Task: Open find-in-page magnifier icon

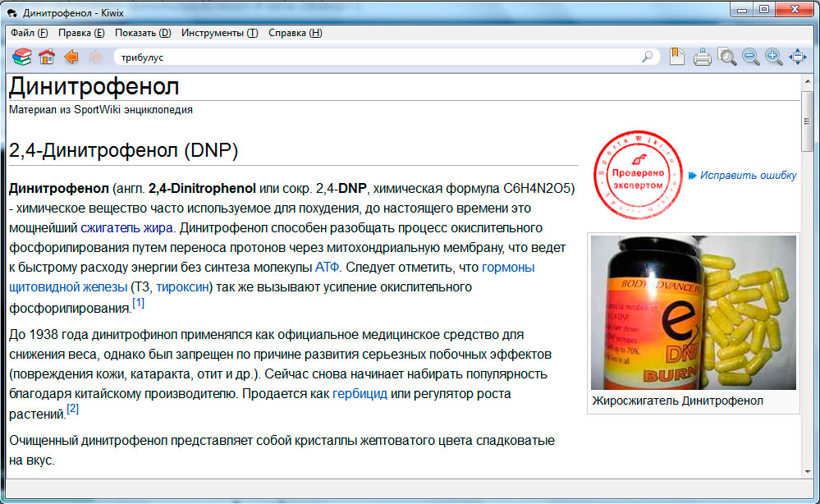Action: 726,57
